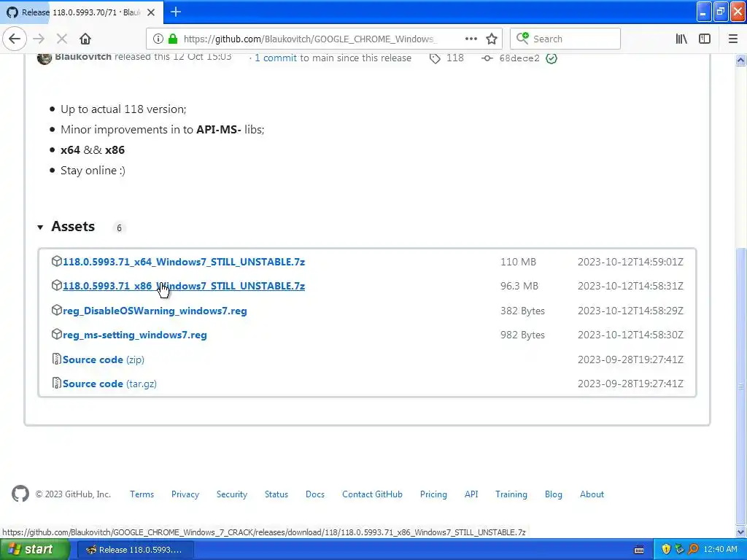Screen dimensions: 747x560
Task: Click package icon beside reg_ms-setting file
Action: (x=56, y=334)
